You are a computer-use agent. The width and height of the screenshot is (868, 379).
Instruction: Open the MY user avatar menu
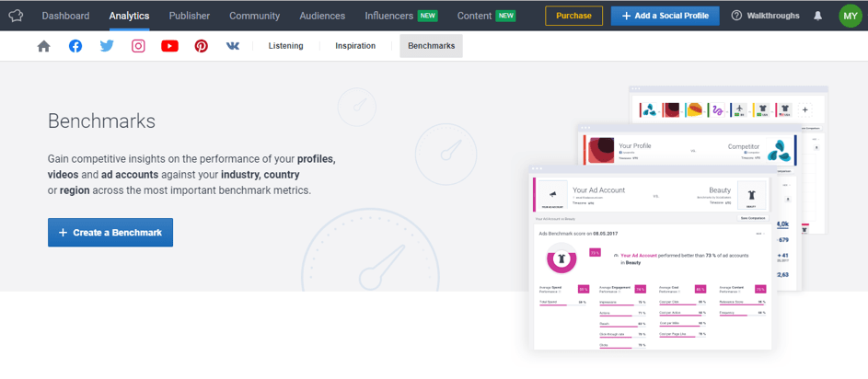(851, 16)
